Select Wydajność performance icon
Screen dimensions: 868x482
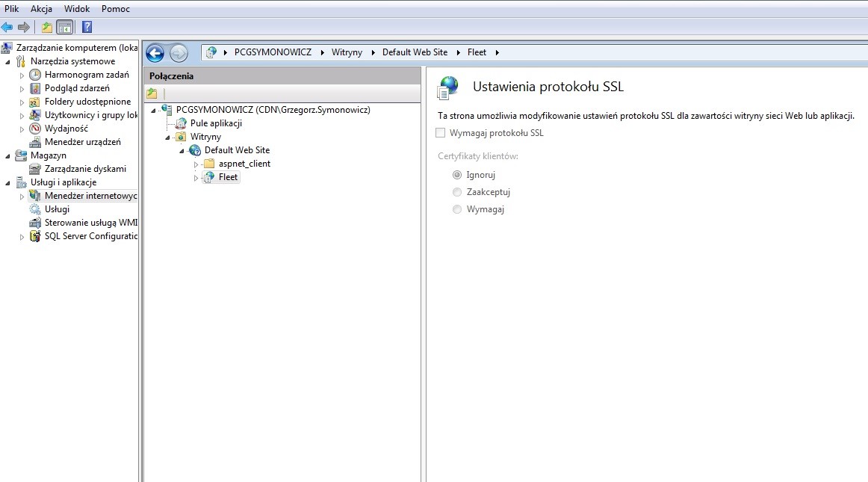[35, 129]
